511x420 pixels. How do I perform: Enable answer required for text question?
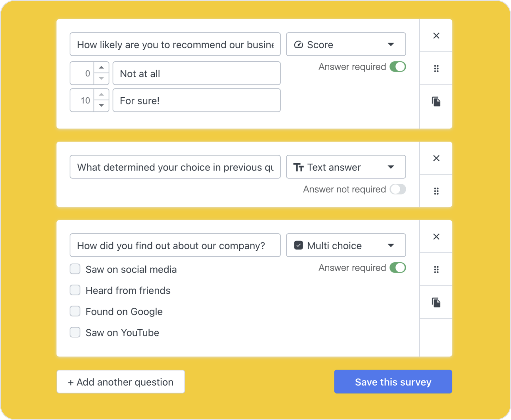point(398,189)
